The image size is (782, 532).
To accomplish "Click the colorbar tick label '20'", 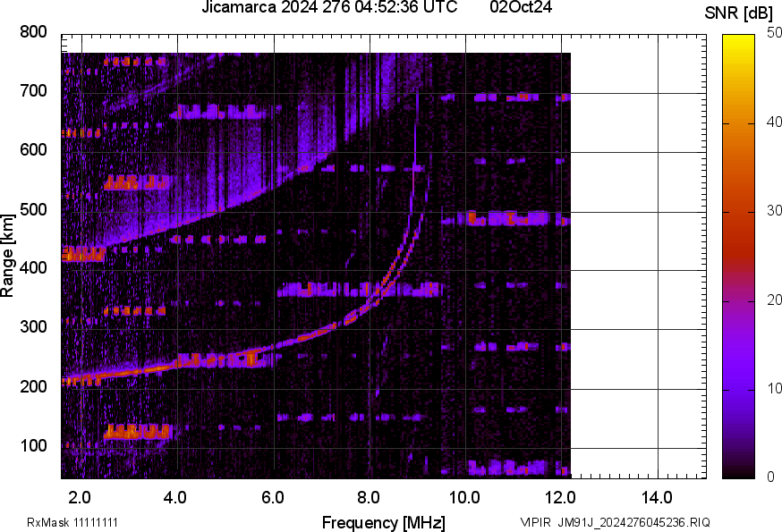I will click(x=774, y=300).
